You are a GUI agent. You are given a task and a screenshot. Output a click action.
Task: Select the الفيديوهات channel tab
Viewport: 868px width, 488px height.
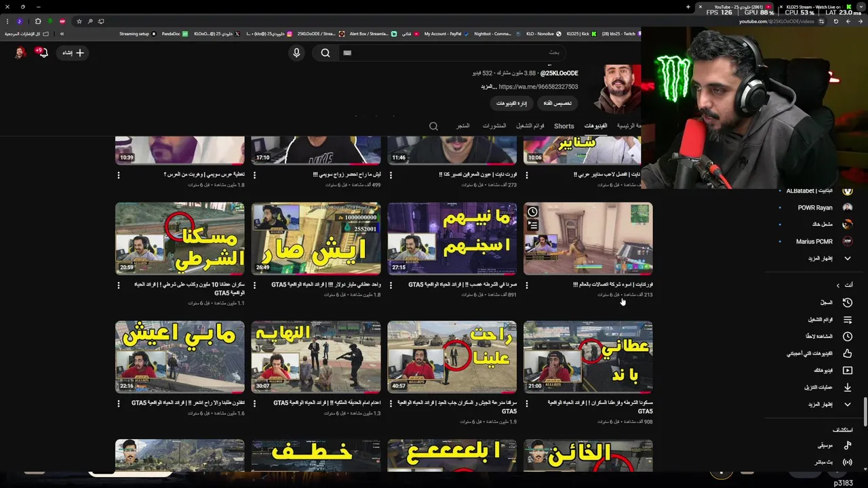595,126
